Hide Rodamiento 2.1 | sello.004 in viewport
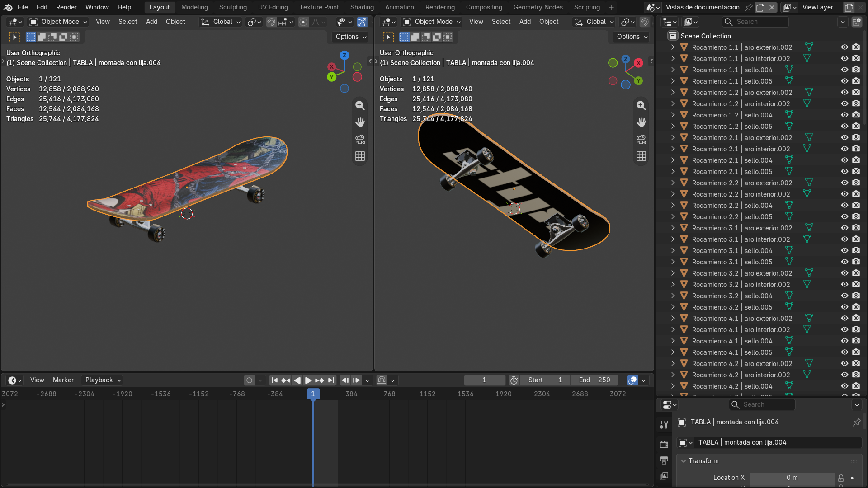Screen dimensions: 868x488 [844, 160]
